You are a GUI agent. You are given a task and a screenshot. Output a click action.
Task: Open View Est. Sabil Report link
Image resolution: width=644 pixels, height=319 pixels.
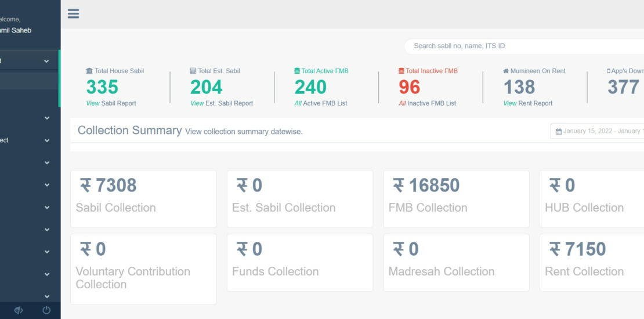[x=222, y=103]
